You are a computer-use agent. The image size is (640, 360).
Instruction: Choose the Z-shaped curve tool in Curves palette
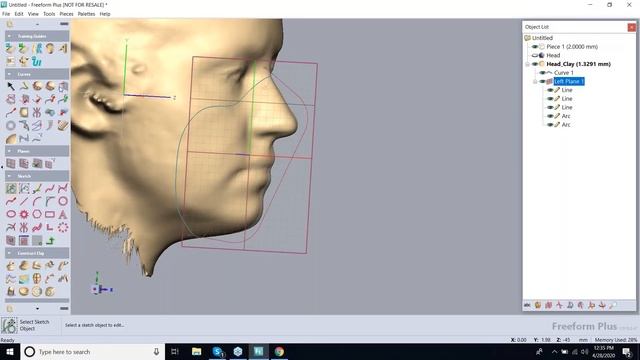point(24,138)
